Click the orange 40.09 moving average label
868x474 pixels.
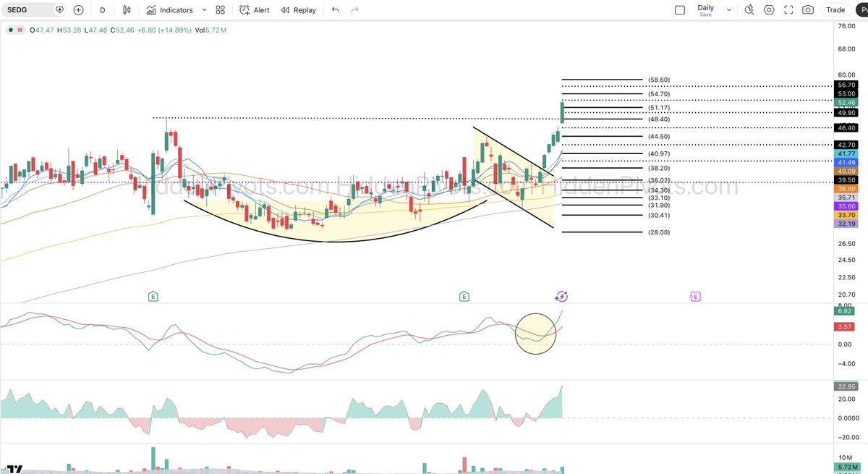pyautogui.click(x=846, y=171)
